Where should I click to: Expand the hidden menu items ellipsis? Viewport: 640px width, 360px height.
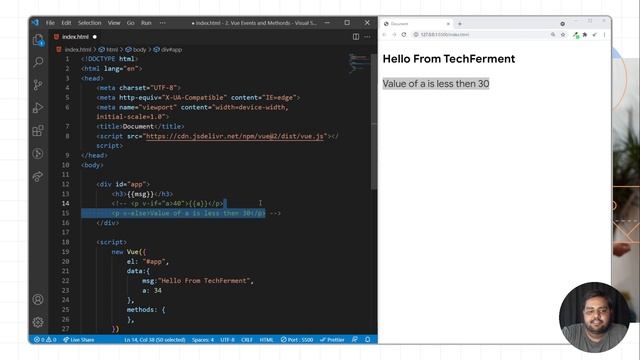162,23
